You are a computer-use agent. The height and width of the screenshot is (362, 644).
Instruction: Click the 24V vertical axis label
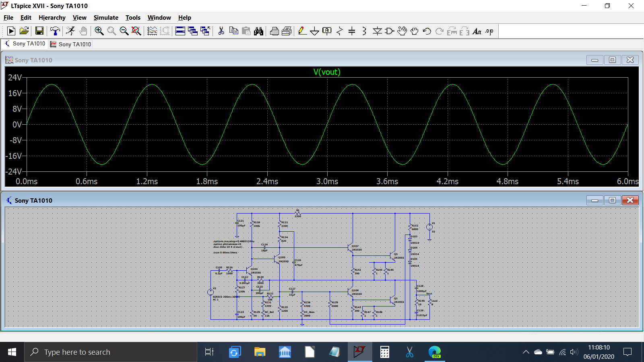pyautogui.click(x=15, y=78)
